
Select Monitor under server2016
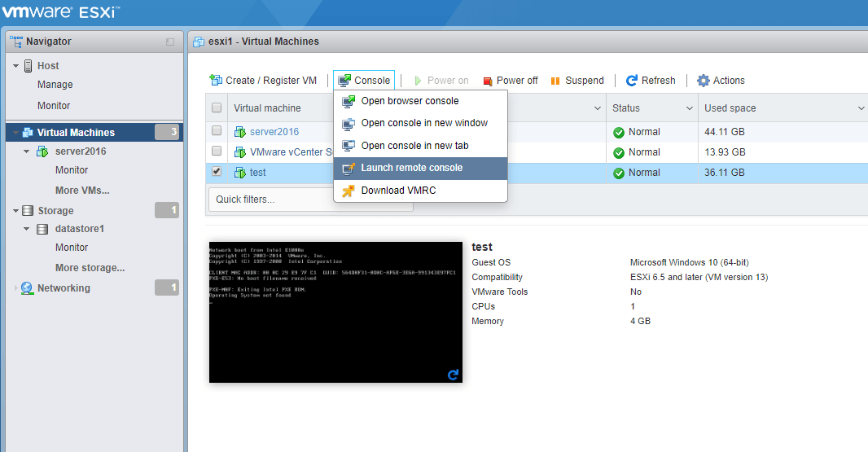pos(72,170)
